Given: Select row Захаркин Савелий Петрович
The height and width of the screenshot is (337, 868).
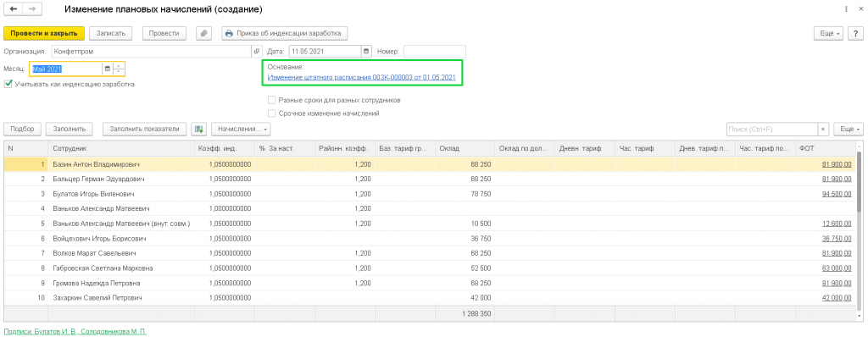Looking at the screenshot, I should 430,298.
